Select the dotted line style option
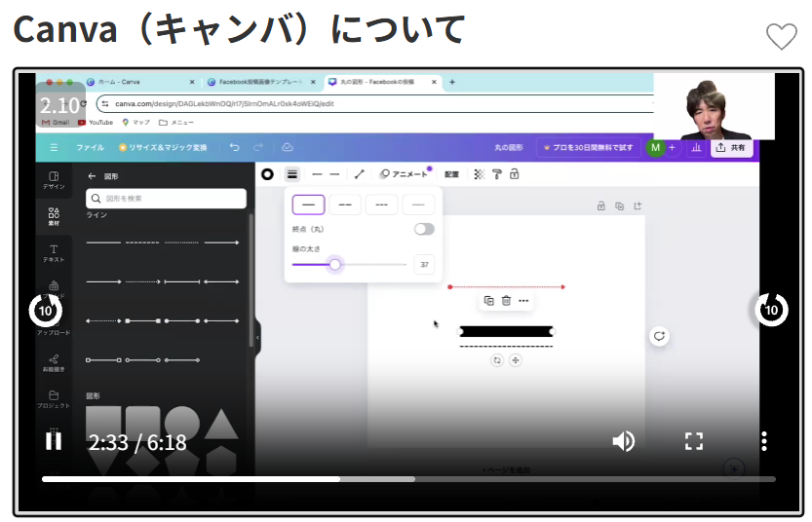 pos(382,205)
